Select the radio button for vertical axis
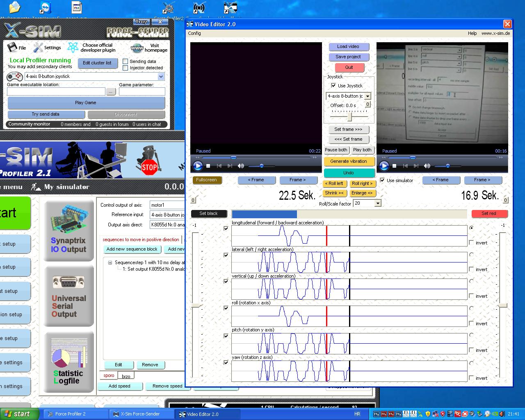 click(471, 281)
